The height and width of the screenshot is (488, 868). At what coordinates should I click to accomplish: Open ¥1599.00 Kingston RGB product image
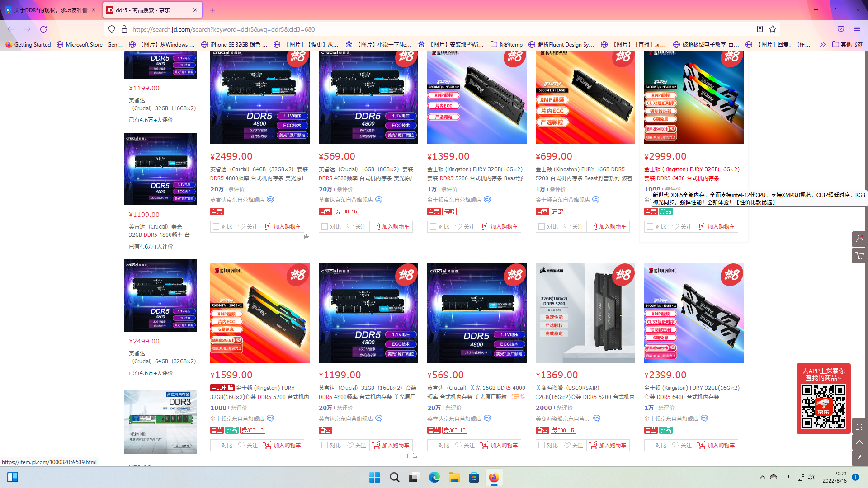point(260,313)
